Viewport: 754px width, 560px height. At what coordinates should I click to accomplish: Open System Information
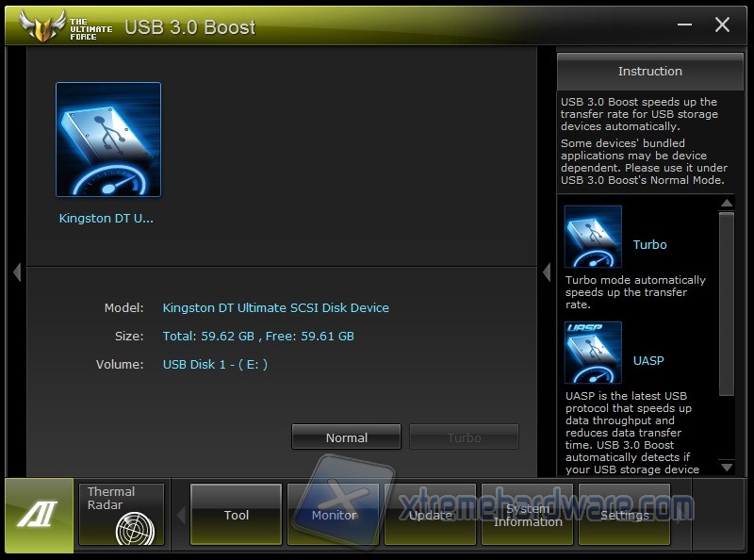click(528, 515)
